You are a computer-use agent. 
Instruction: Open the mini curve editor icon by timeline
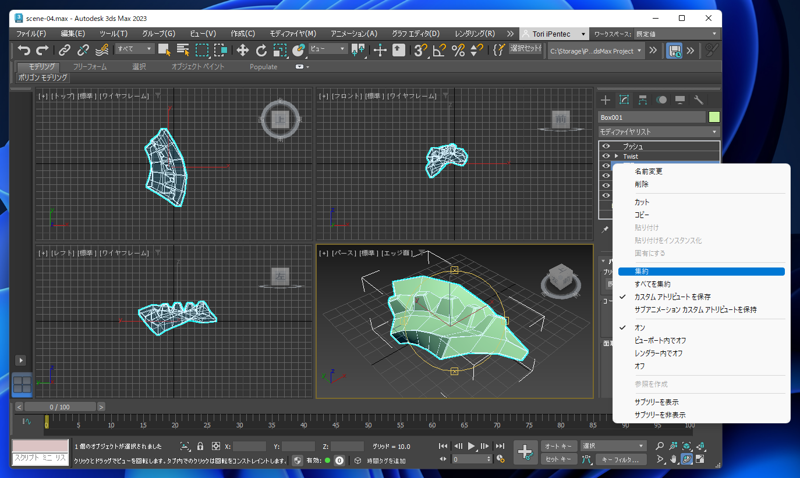pos(27,421)
